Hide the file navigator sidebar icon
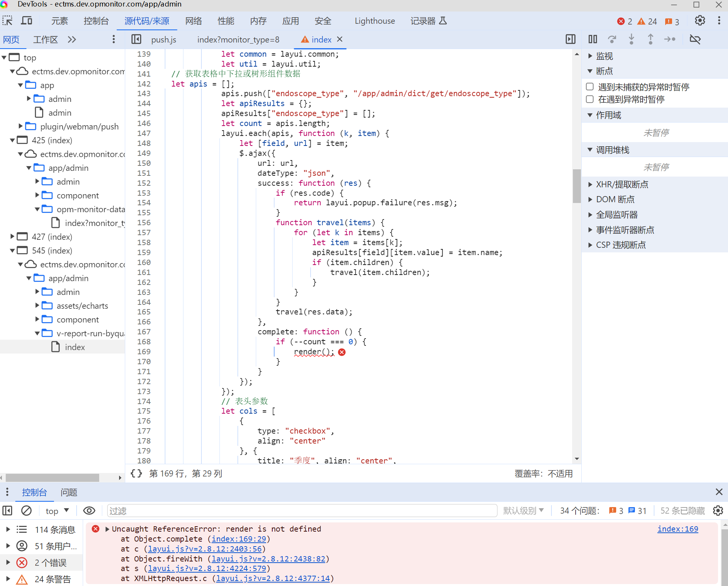The height and width of the screenshot is (586, 728). 136,39
